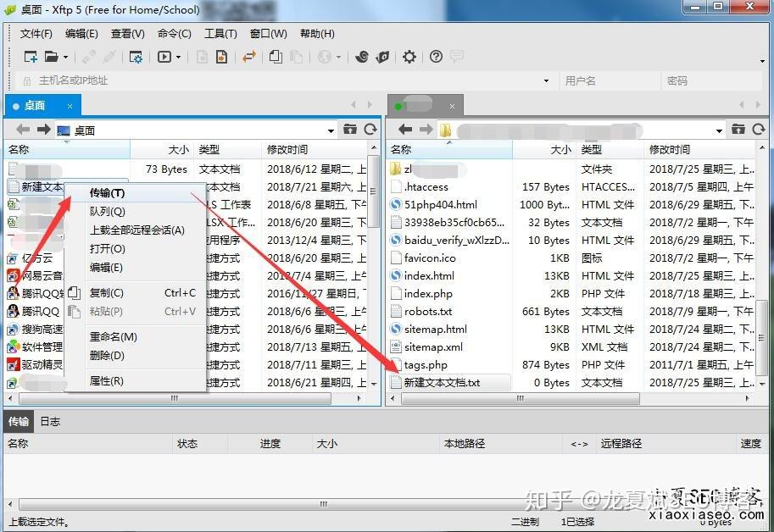Create new folder in local panel
Image resolution: width=774 pixels, height=532 pixels.
click(x=350, y=130)
